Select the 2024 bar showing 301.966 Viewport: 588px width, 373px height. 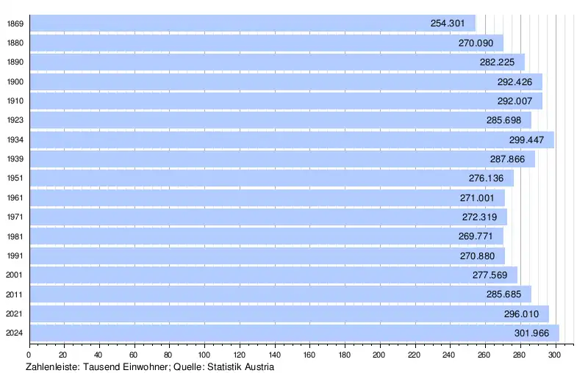point(294,333)
